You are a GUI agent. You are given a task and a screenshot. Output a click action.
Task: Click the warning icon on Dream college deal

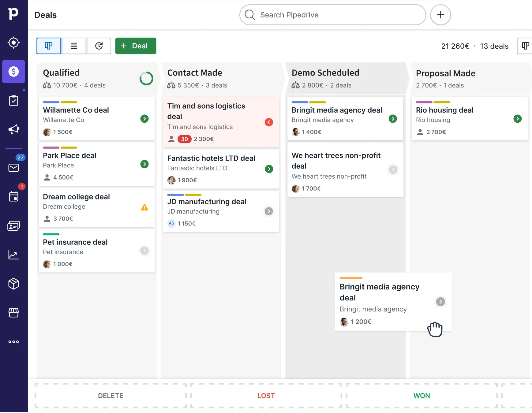coord(144,207)
